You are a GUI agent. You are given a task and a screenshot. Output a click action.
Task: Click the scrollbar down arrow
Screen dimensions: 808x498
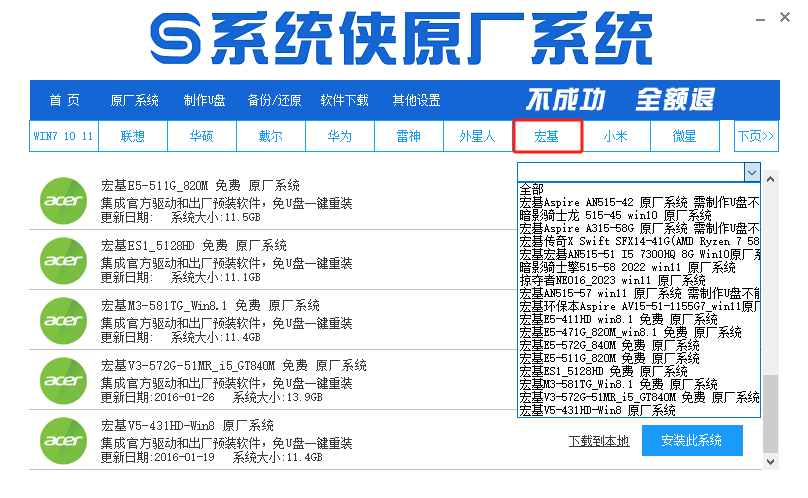click(x=770, y=462)
